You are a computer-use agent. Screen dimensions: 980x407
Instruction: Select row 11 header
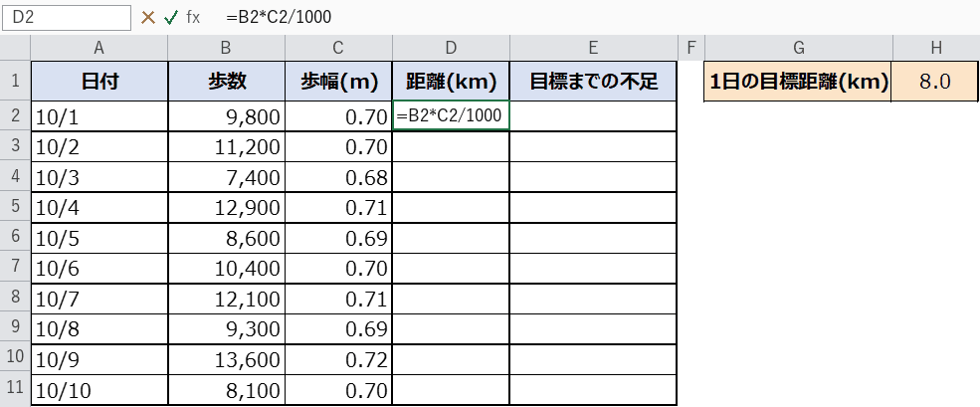15,389
